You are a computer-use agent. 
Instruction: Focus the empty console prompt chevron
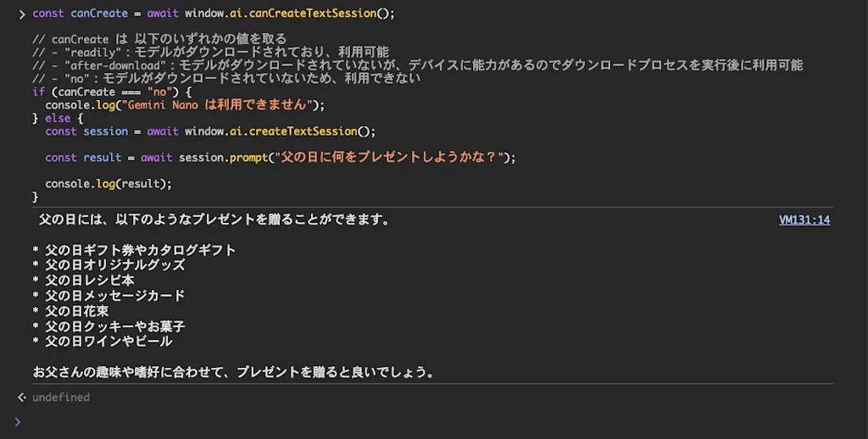pyautogui.click(x=18, y=422)
